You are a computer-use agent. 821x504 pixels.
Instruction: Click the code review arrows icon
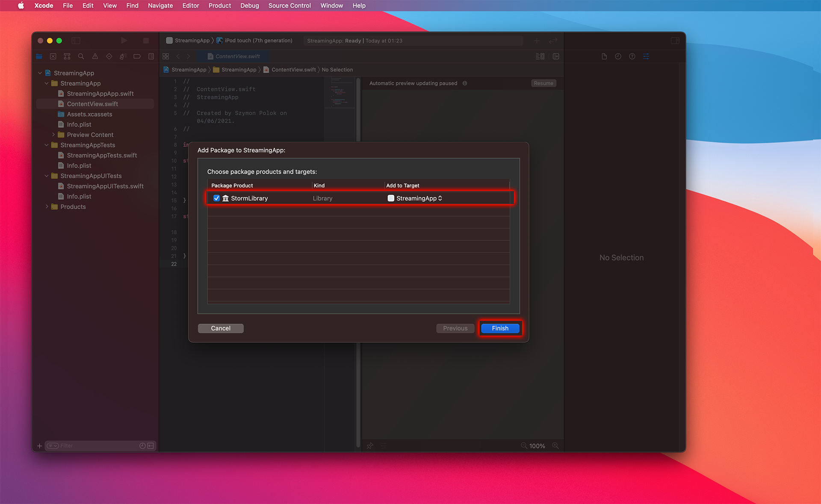[x=553, y=41]
